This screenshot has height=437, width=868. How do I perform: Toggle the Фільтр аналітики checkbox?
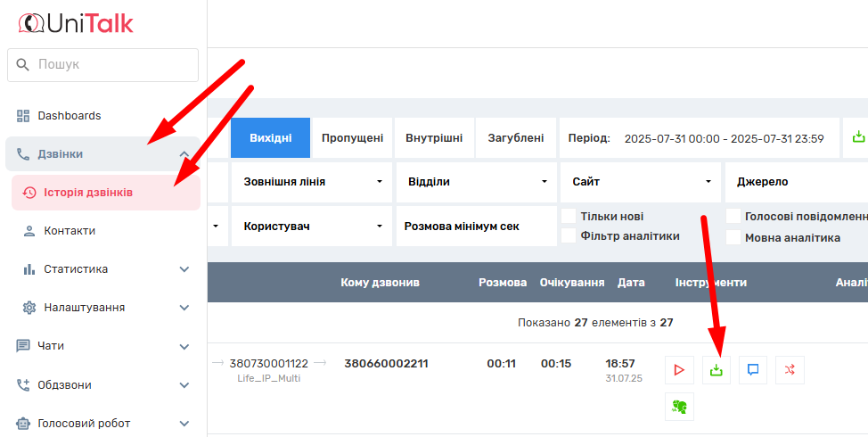coord(568,236)
